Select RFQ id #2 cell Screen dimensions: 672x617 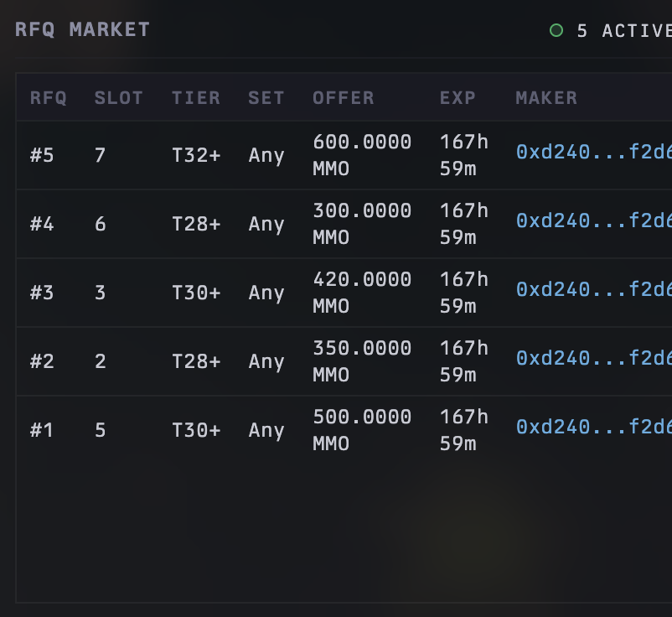click(42, 361)
